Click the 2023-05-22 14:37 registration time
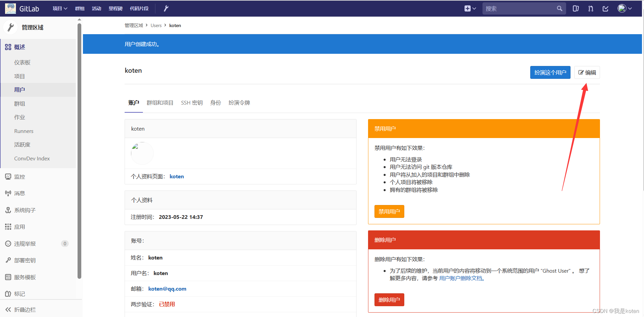 coord(181,217)
